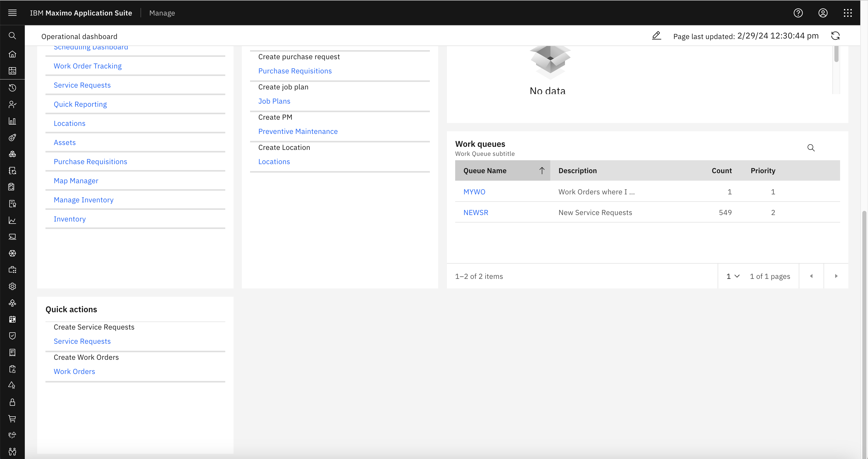Image resolution: width=868 pixels, height=459 pixels.
Task: Open the help icon in the top bar
Action: pos(798,13)
